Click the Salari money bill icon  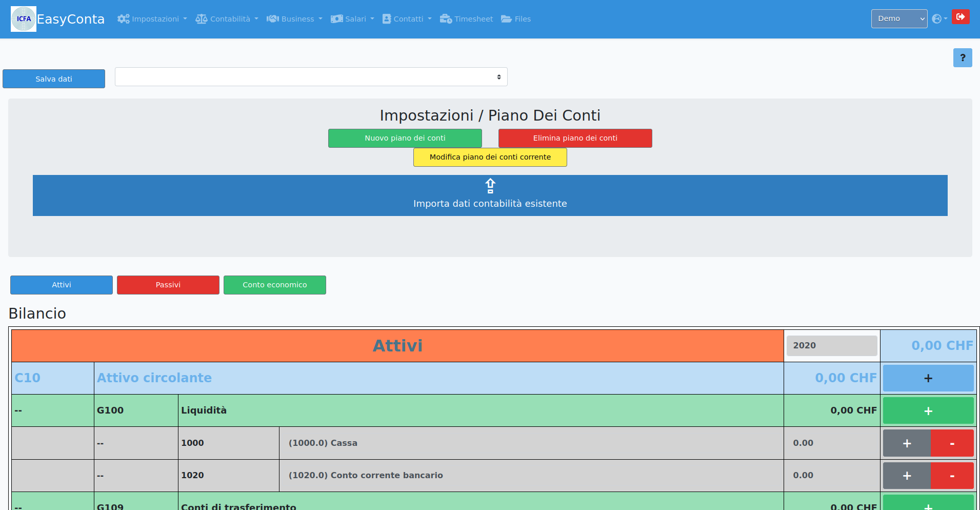click(337, 19)
